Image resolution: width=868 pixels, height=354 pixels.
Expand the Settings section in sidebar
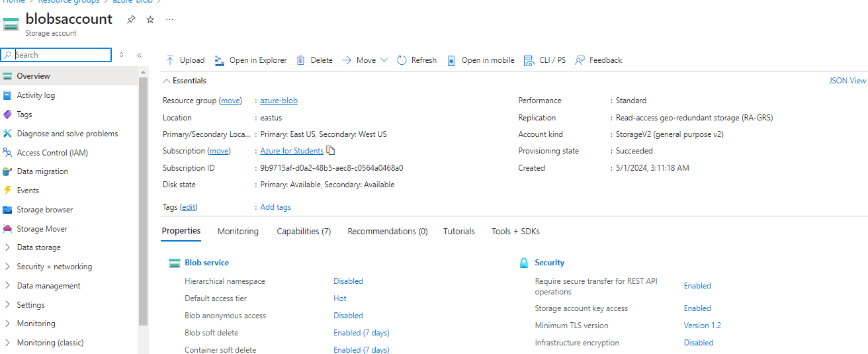click(x=7, y=305)
